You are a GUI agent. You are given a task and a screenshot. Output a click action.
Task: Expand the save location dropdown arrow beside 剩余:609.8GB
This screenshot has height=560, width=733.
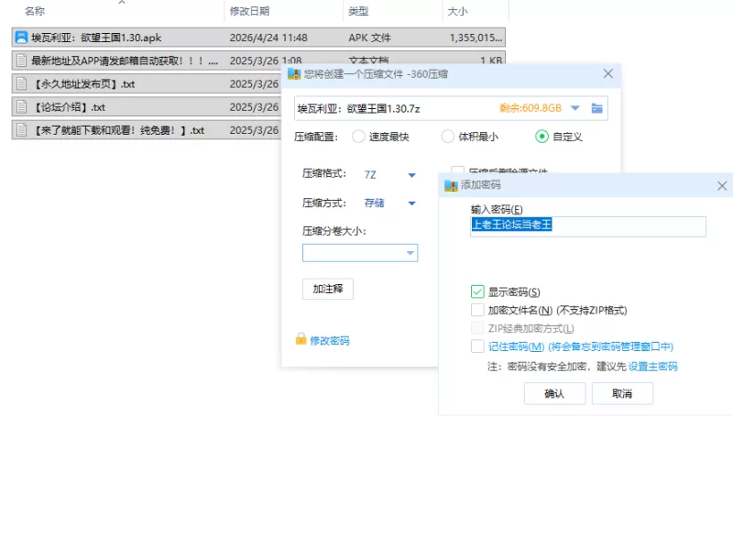click(575, 108)
